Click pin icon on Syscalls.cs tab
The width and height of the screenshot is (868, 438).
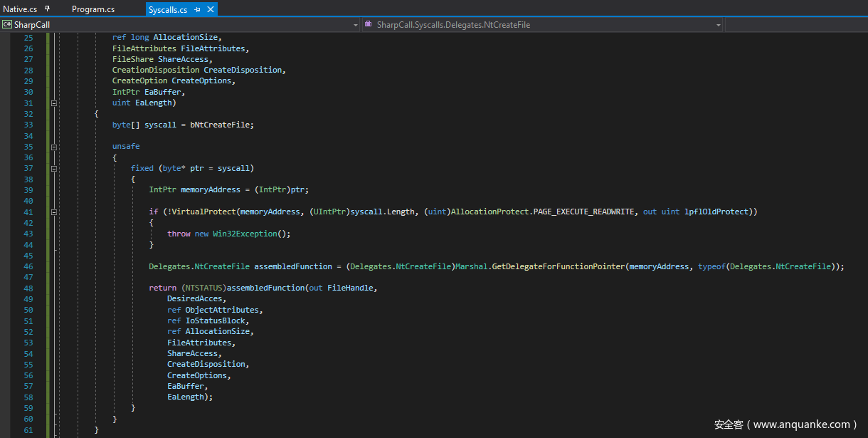[197, 10]
